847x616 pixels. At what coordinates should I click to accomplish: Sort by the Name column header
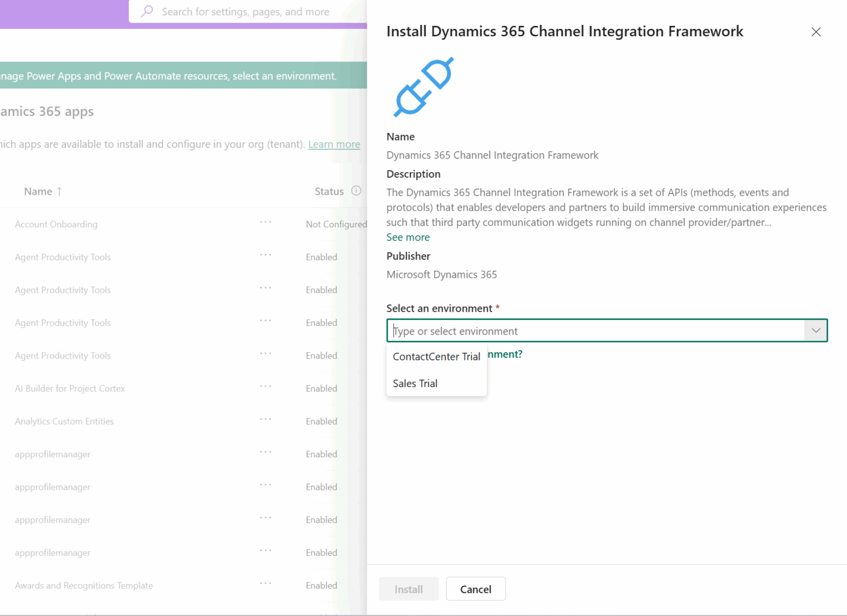[x=38, y=191]
